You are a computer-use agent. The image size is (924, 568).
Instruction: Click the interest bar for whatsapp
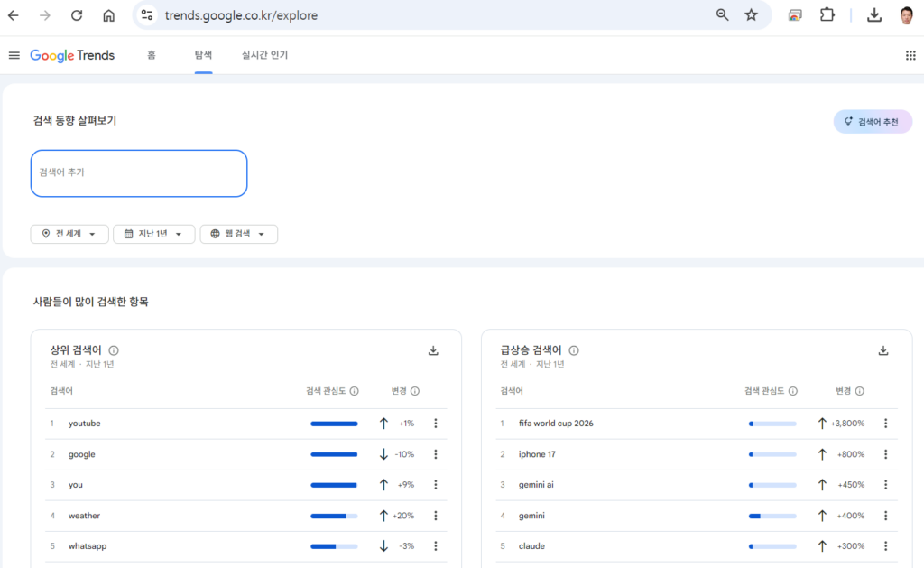(334, 546)
